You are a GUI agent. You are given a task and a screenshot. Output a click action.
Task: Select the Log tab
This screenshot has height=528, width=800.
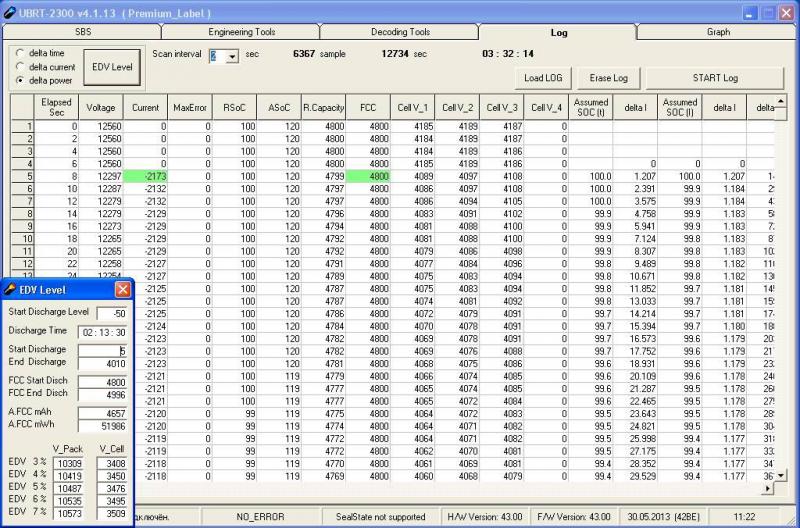[x=559, y=32]
